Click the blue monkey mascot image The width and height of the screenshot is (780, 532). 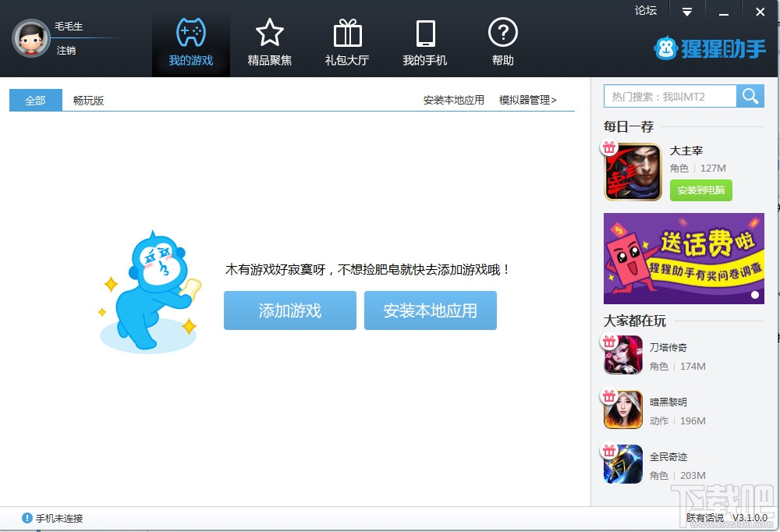tap(150, 292)
